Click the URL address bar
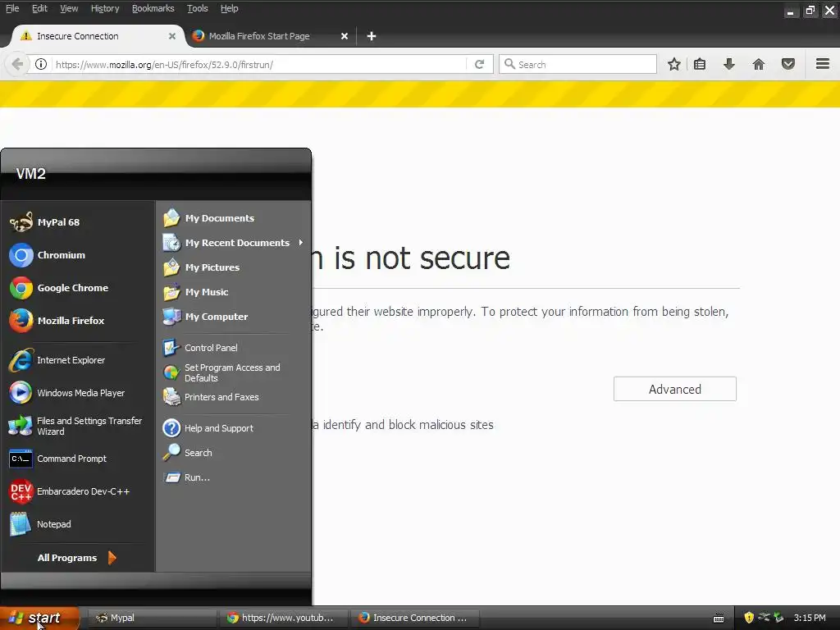 coord(259,64)
